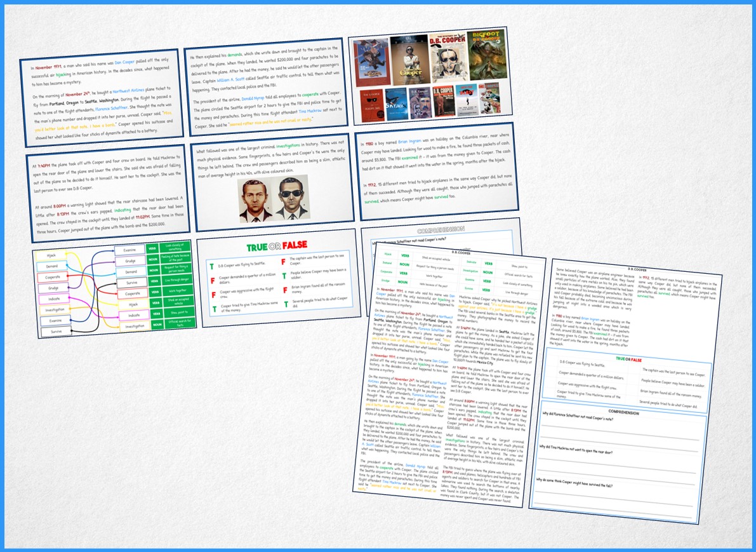Select the Cooperate box in the left column
Viewport: 756px width, 552px height.
tap(52, 276)
